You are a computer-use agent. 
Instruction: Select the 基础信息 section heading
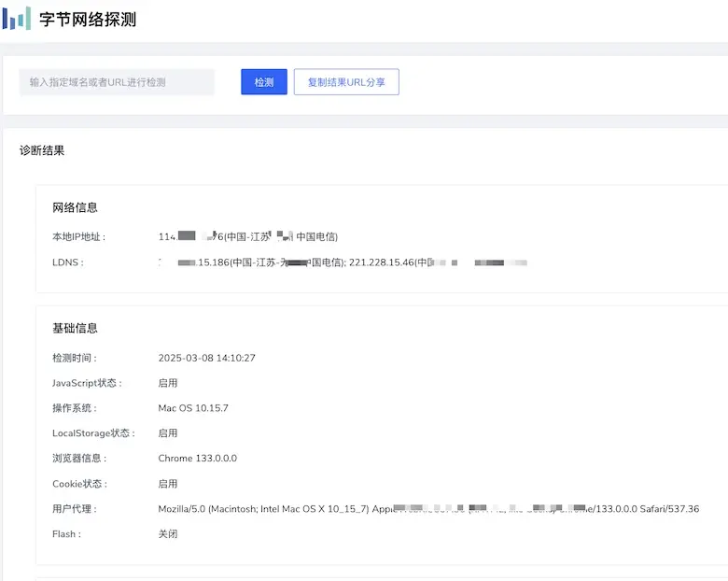click(75, 328)
